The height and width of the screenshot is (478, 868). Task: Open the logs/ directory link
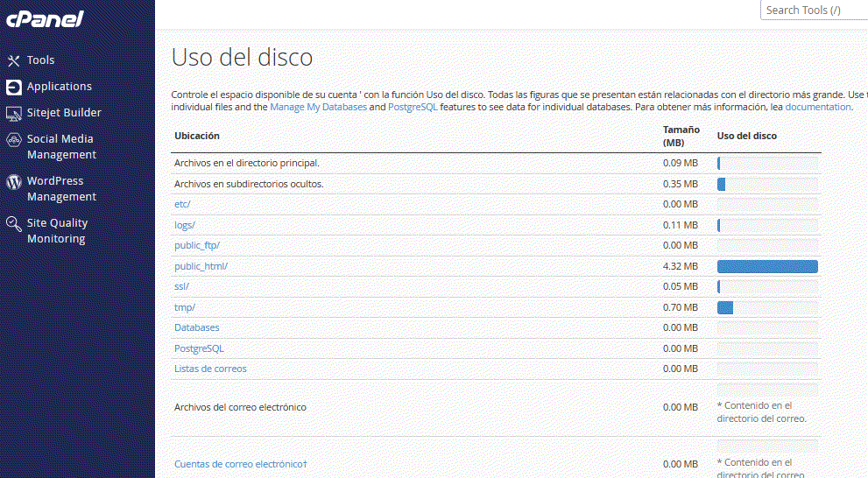pos(185,225)
